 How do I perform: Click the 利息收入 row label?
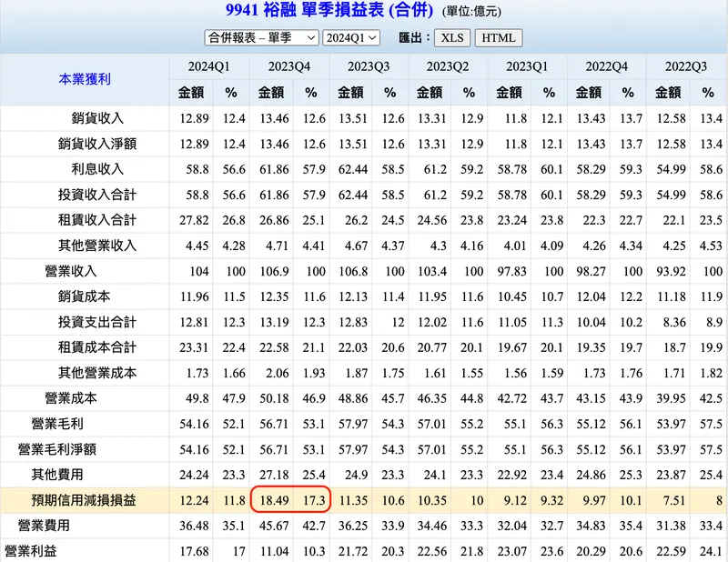97,169
